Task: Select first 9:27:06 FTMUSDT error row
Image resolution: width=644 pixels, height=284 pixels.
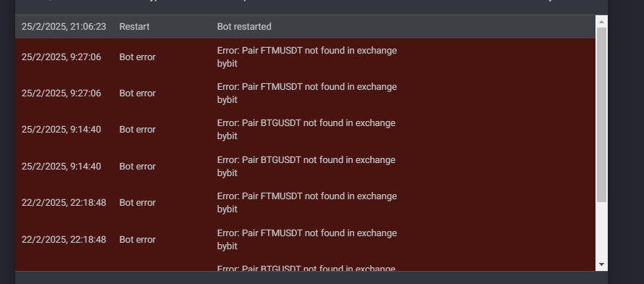Action: (x=305, y=57)
